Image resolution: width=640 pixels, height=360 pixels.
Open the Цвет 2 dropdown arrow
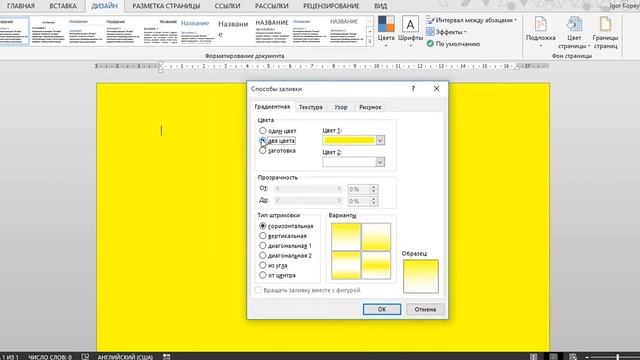[x=380, y=162]
